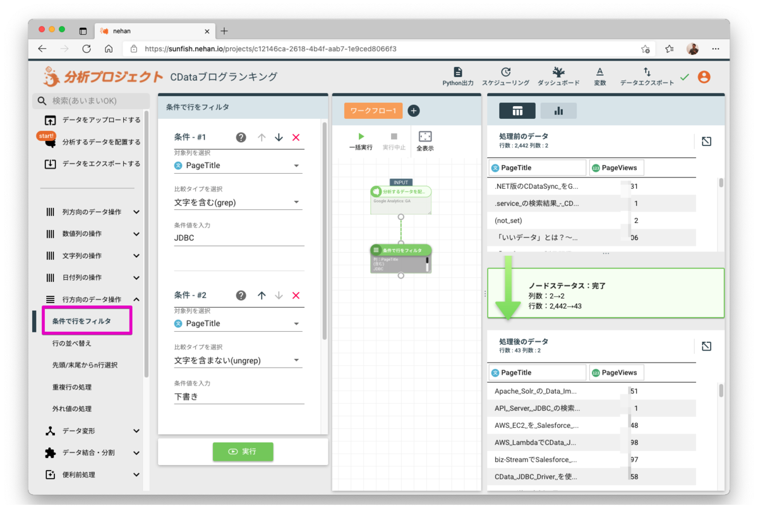Click PageTitle header in 処理前のデータ
The height and width of the screenshot is (532, 758).
[538, 168]
